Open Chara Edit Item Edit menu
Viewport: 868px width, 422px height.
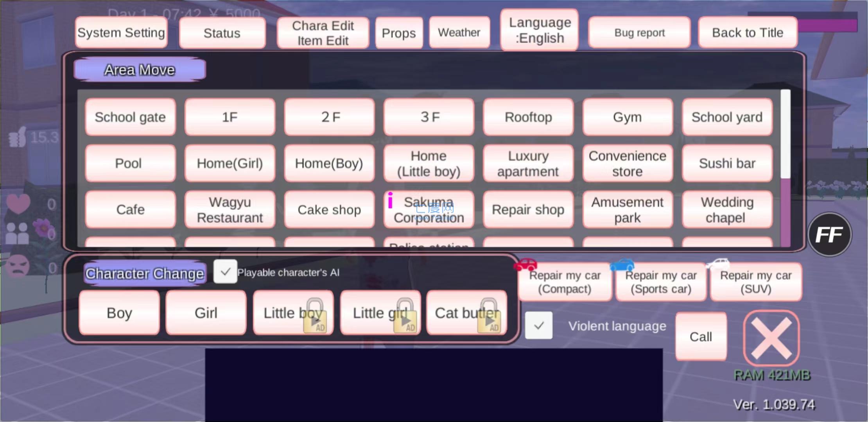324,33
